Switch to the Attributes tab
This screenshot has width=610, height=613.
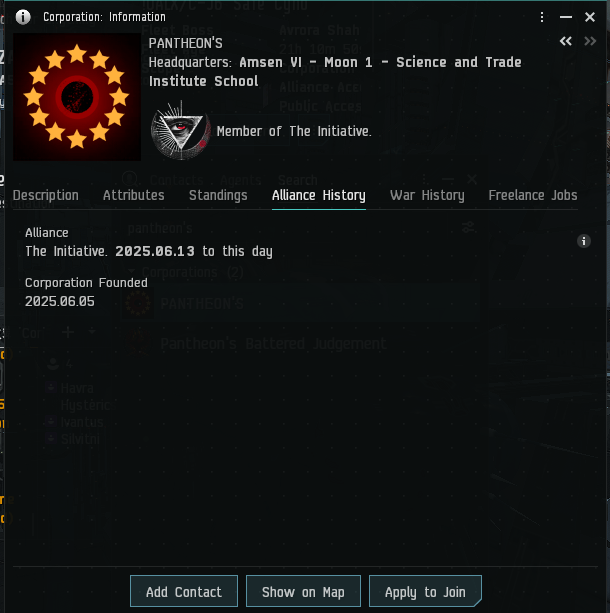tap(134, 195)
